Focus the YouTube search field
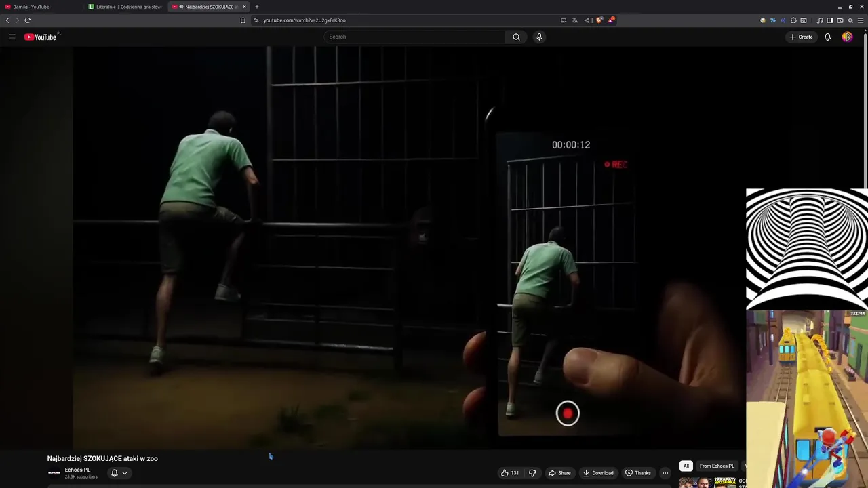Image resolution: width=868 pixels, height=488 pixels. 415,37
